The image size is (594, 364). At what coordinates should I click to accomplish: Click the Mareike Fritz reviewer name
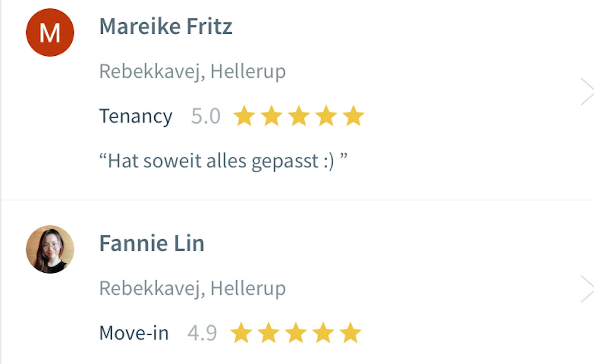click(x=166, y=26)
